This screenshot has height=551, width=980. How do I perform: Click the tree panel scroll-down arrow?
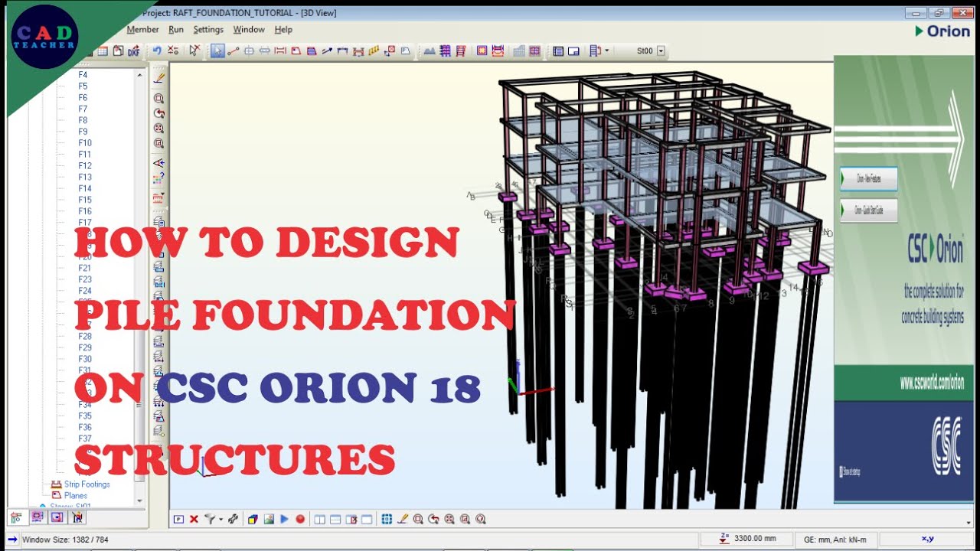point(139,500)
